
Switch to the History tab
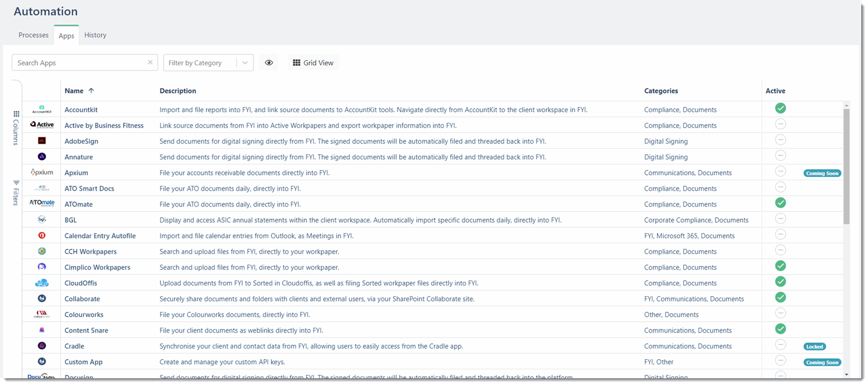[95, 35]
